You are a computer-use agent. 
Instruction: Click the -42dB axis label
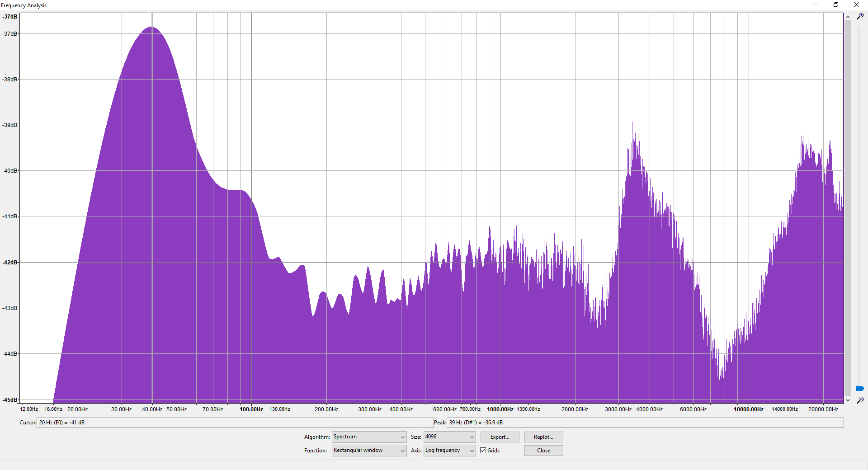(10, 263)
